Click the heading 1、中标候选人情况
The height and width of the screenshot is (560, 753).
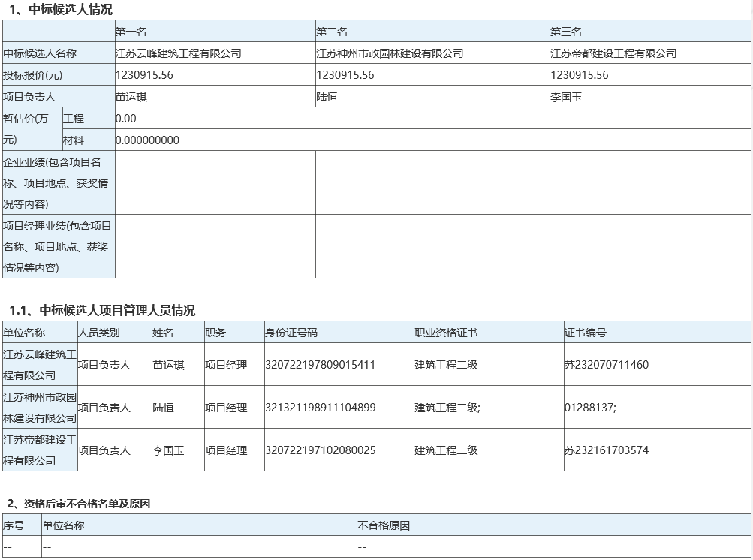[61, 10]
